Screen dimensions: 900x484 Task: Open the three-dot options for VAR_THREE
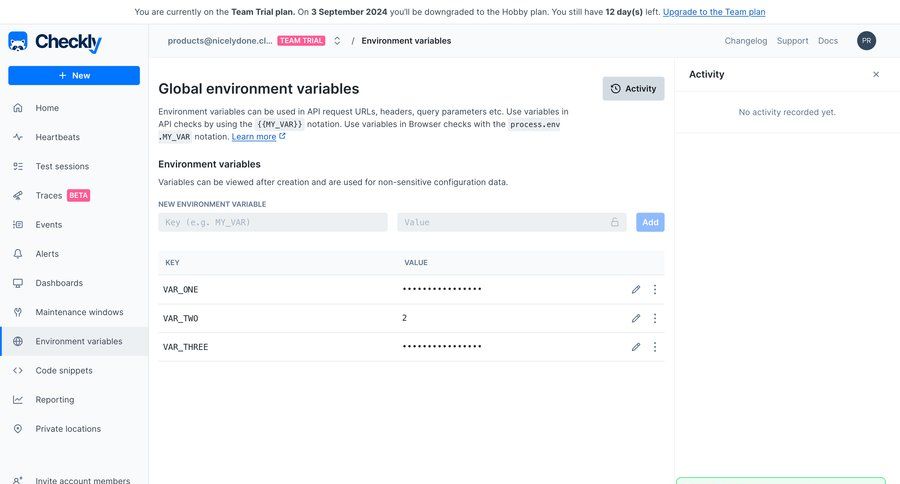click(654, 347)
